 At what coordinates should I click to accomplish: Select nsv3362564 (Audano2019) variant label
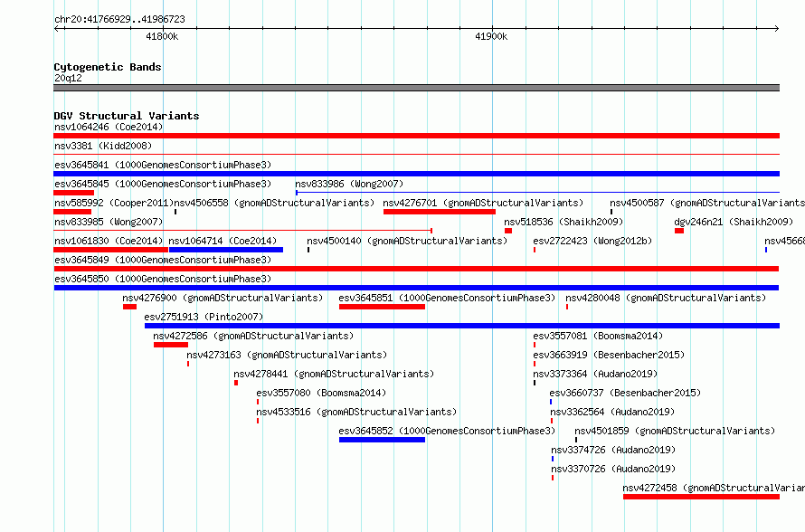click(x=612, y=412)
